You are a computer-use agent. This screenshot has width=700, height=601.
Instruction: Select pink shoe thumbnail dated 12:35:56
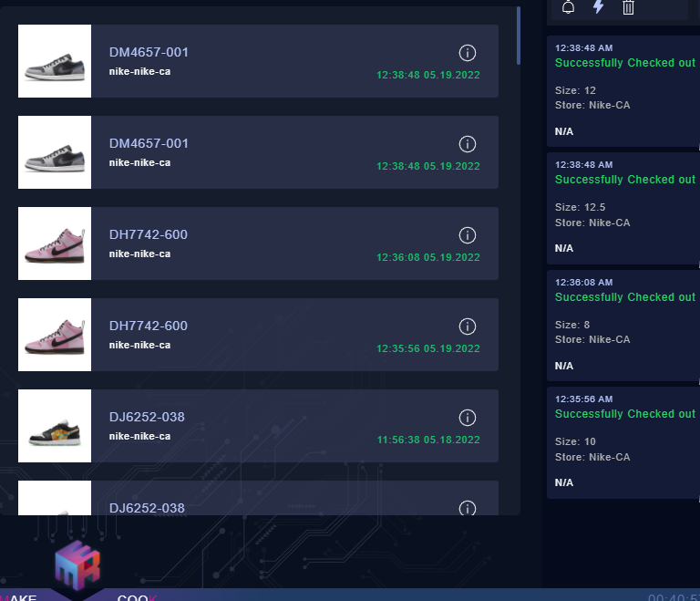point(55,335)
